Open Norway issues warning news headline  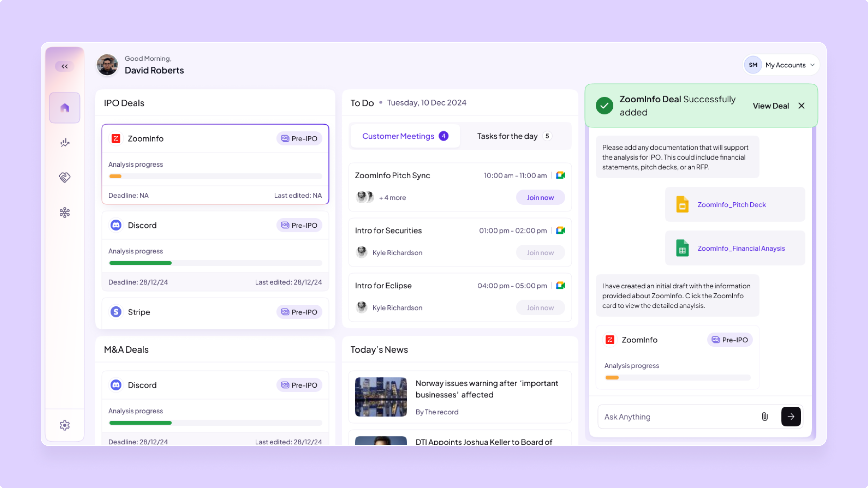coord(487,389)
